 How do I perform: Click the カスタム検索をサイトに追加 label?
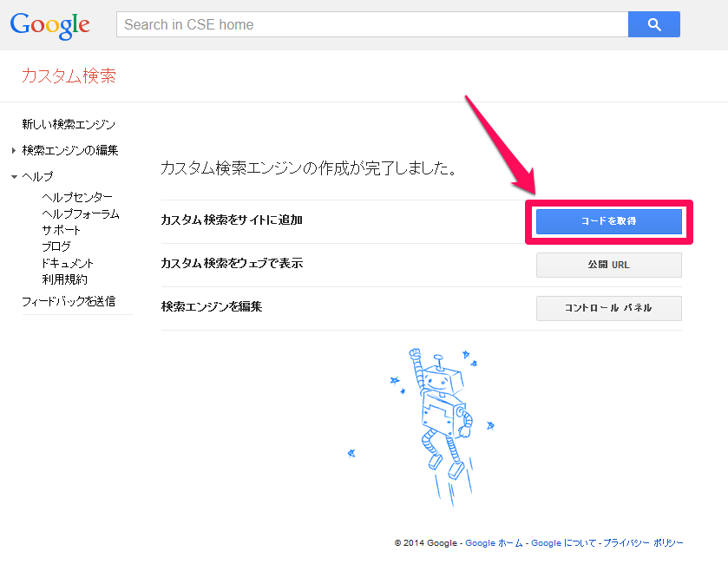[x=232, y=220]
